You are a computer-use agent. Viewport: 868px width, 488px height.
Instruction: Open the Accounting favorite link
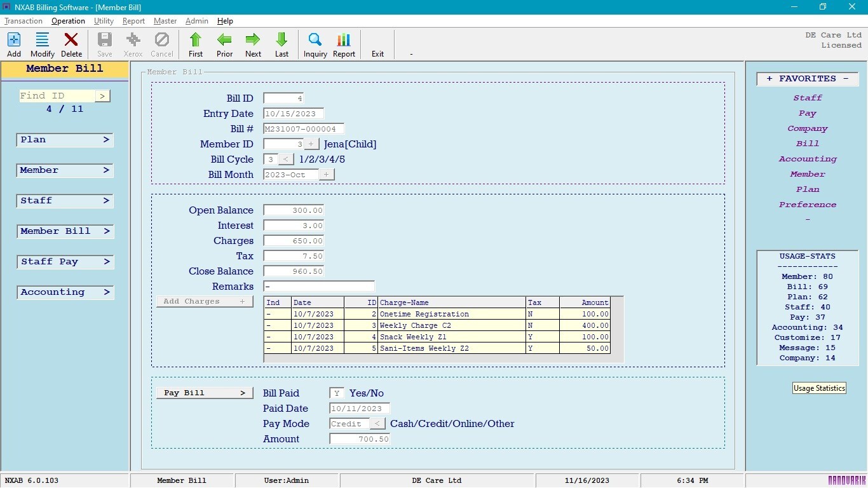808,159
